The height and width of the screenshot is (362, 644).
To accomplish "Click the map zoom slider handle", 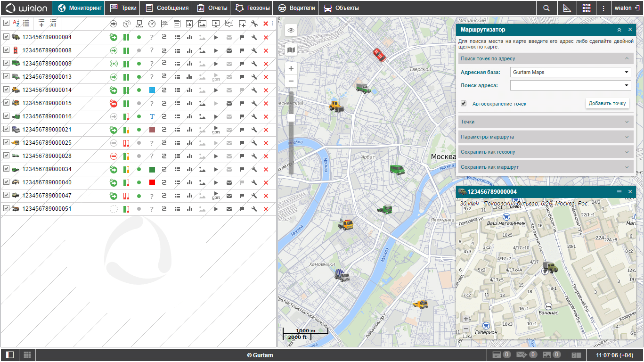I will click(x=291, y=118).
